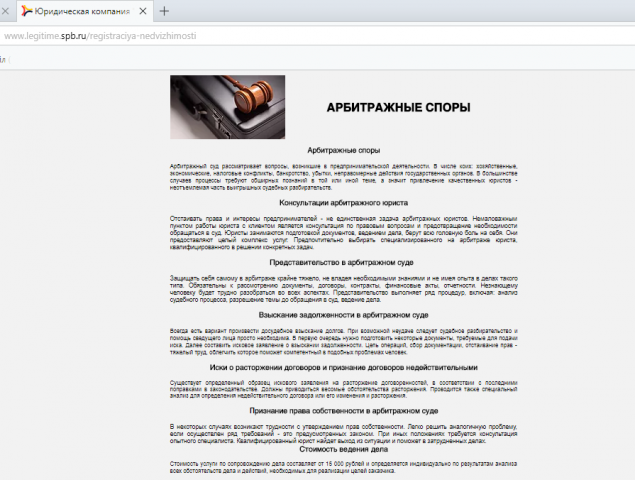
Task: Select the Юридическая компания tab
Action: [85, 11]
